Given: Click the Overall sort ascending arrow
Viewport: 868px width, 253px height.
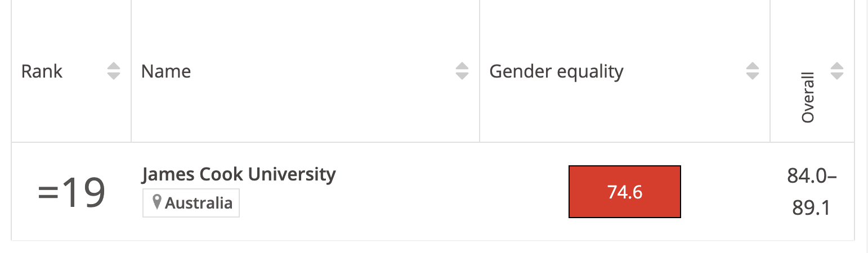Looking at the screenshot, I should 837,66.
